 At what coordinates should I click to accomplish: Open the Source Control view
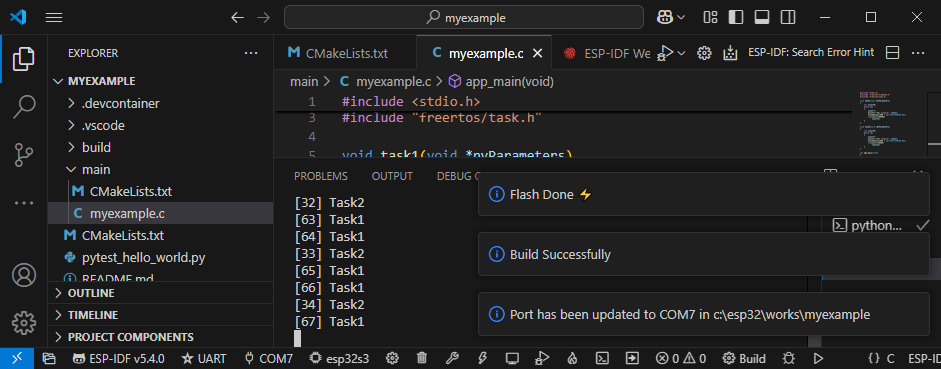(24, 155)
